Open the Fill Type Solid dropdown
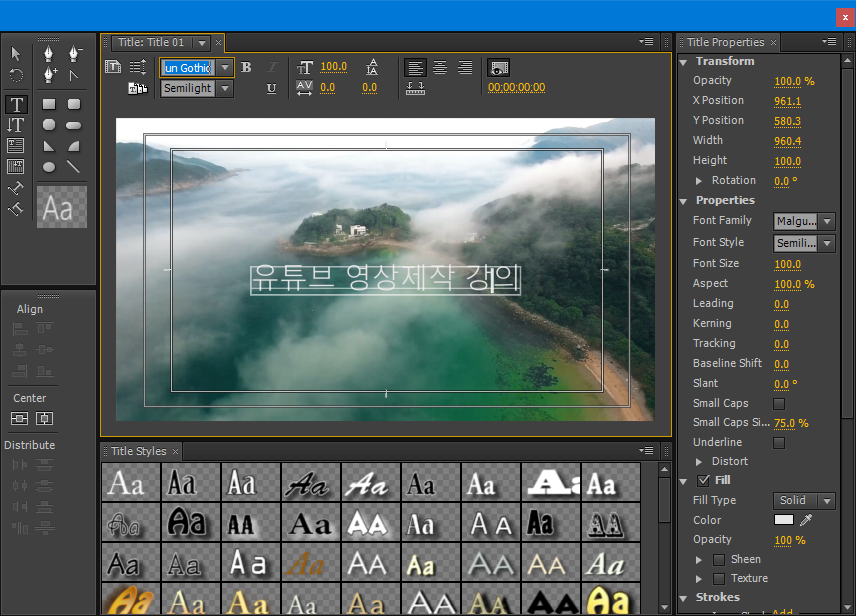This screenshot has width=856, height=616. [804, 500]
